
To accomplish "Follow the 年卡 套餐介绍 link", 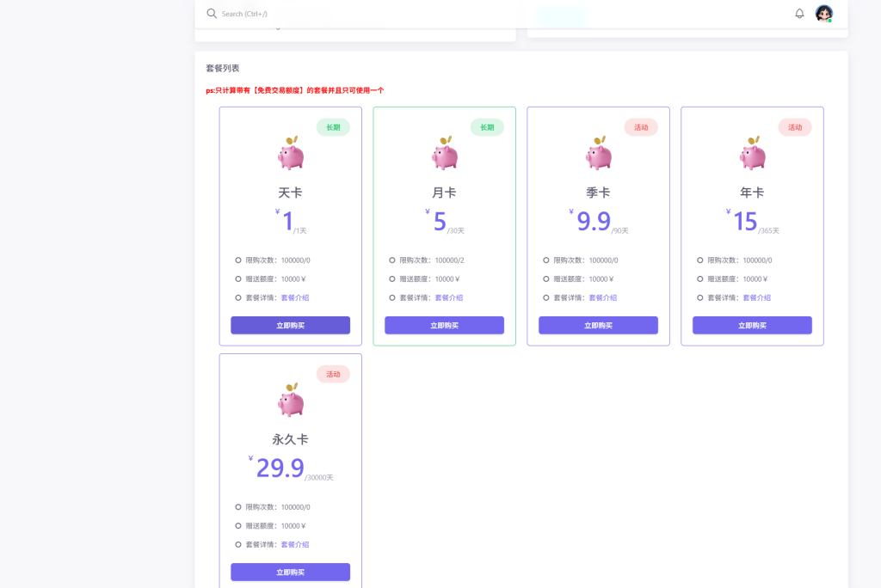I will (x=756, y=297).
